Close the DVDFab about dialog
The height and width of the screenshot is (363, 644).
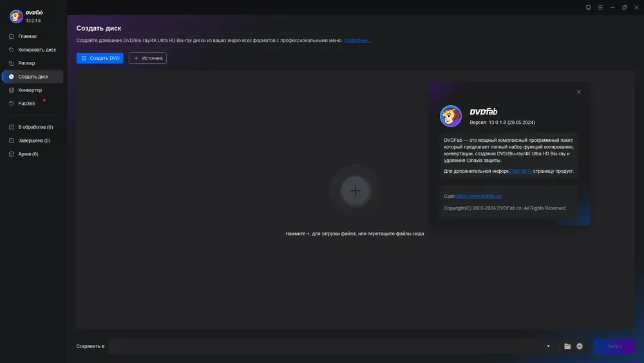pyautogui.click(x=579, y=92)
